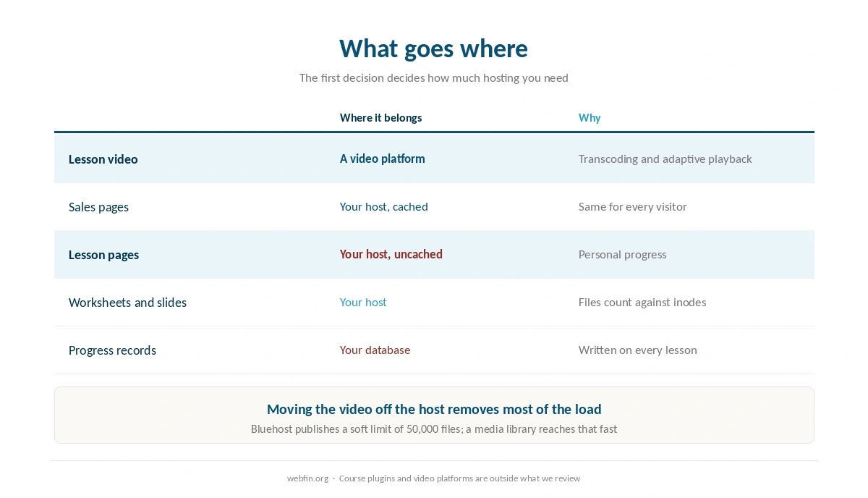Select the 'Lesson pages' row label
Image resolution: width=868 pixels, height=498 pixels.
pyautogui.click(x=103, y=255)
